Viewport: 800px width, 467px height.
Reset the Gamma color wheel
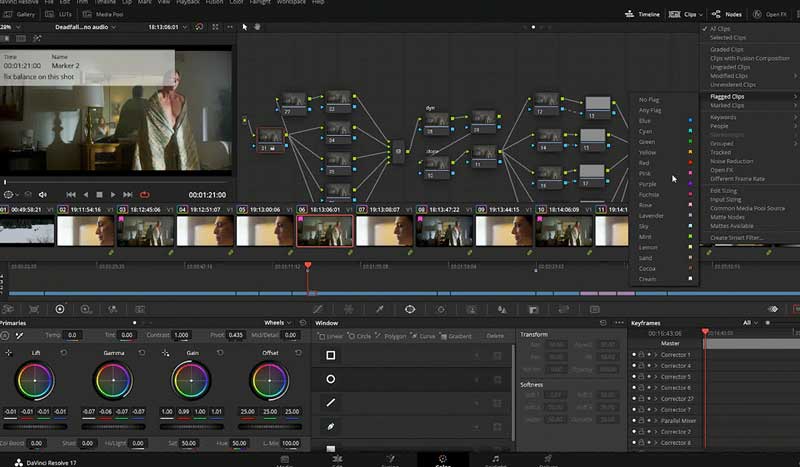[142, 353]
